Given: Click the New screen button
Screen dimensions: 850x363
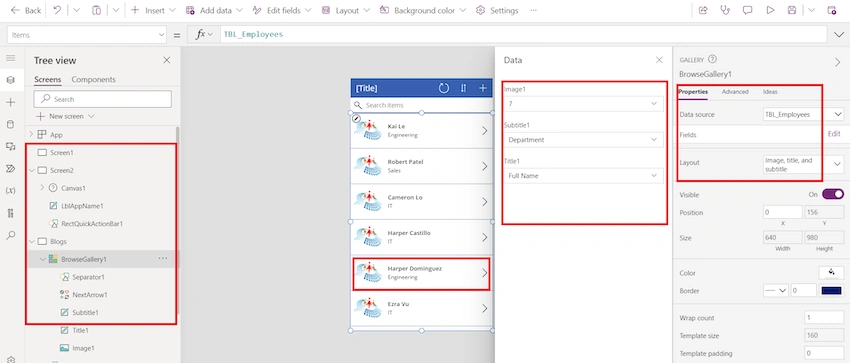Looking at the screenshot, I should pos(65,116).
